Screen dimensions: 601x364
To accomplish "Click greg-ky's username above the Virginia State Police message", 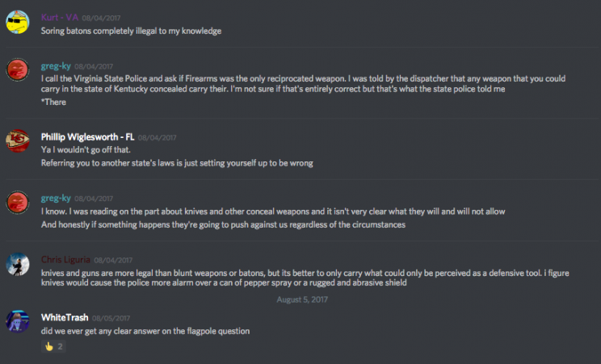I will click(55, 65).
